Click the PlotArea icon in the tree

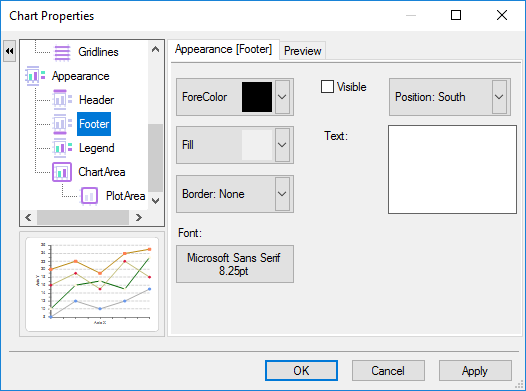89,196
